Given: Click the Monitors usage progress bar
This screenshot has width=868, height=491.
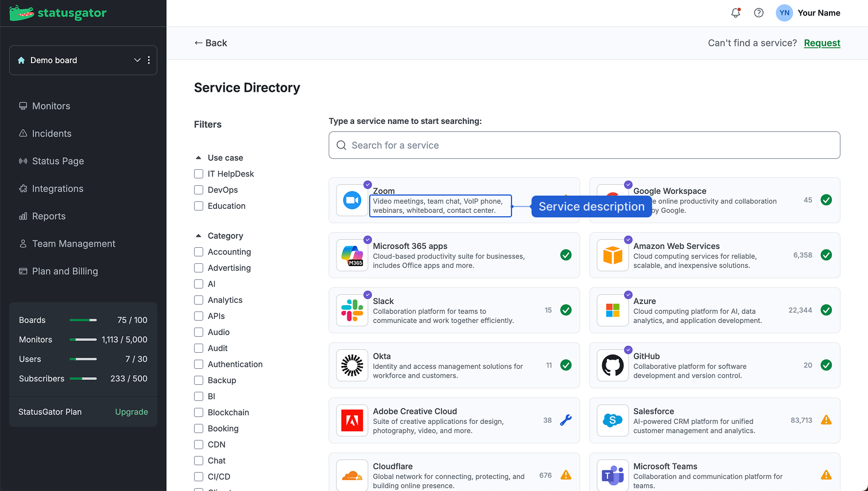Looking at the screenshot, I should click(83, 340).
